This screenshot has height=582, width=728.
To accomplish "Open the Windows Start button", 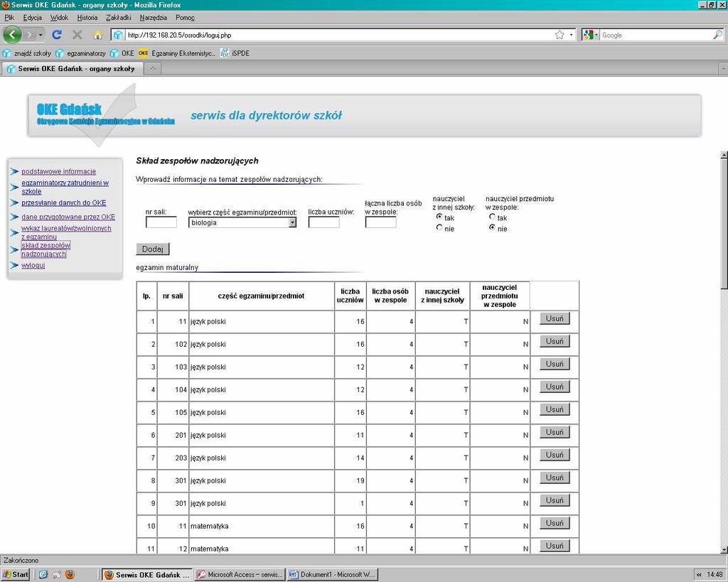I will tap(16, 575).
